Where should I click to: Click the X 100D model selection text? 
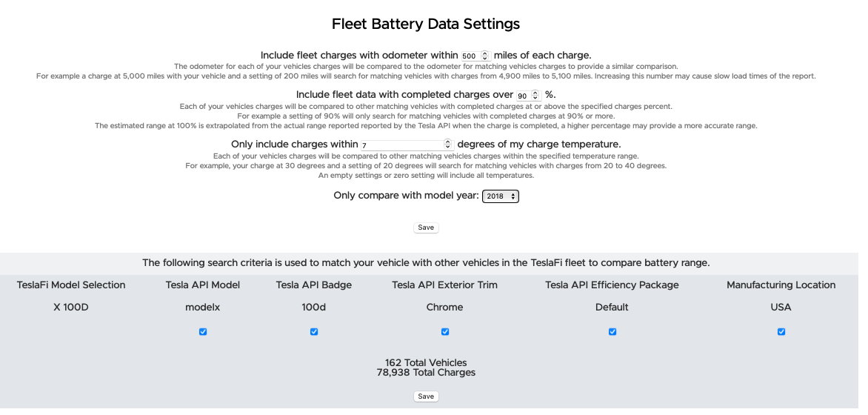tap(71, 308)
